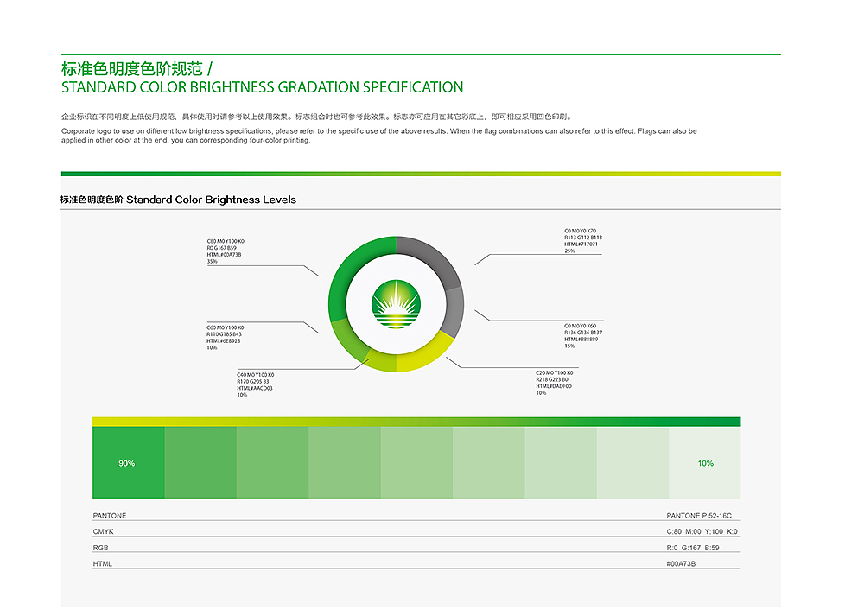Select the yellow-green ring segment at the bottom
The width and height of the screenshot is (864, 616).
(x=382, y=361)
